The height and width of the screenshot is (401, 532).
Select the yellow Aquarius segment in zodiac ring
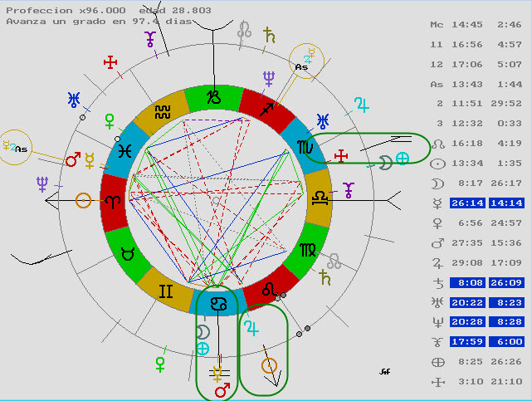point(163,110)
